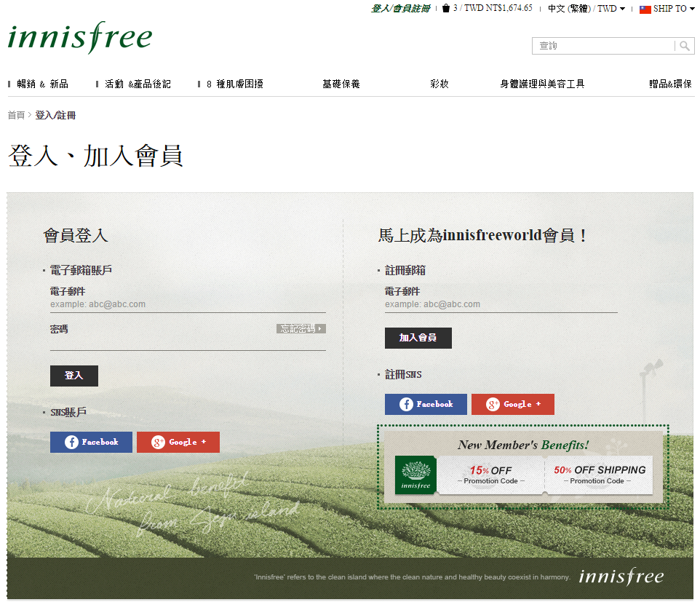The height and width of the screenshot is (602, 700).
Task: Open the 贈品&環保 menu
Action: (x=670, y=84)
